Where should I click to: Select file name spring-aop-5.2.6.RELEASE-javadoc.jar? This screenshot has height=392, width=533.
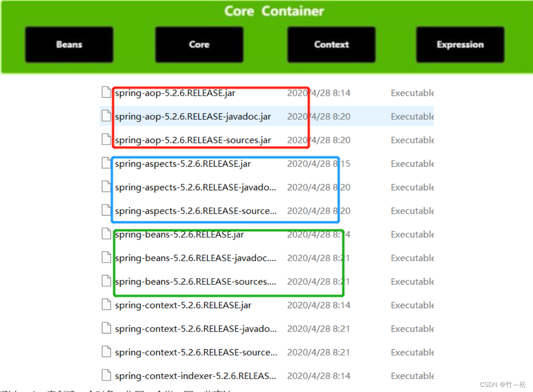point(193,117)
